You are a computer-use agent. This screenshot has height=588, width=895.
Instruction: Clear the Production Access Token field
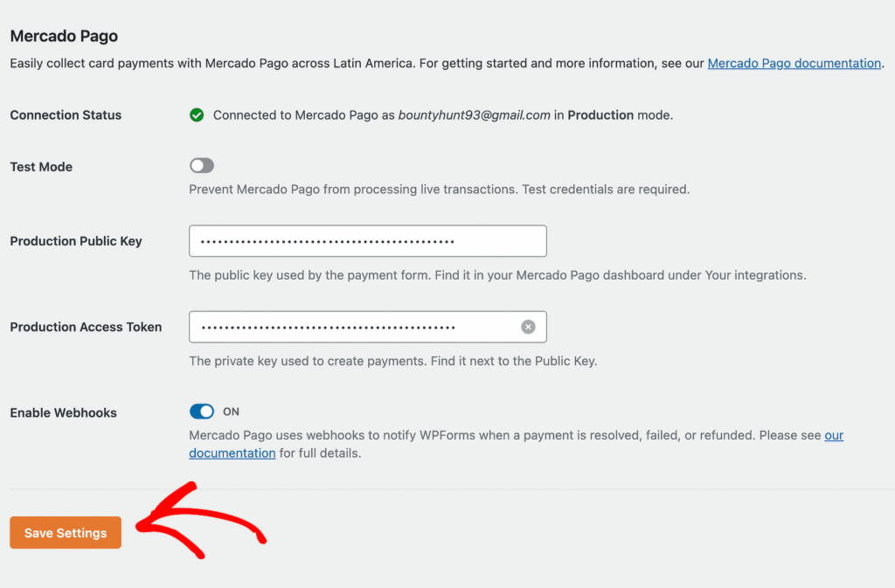pos(528,327)
